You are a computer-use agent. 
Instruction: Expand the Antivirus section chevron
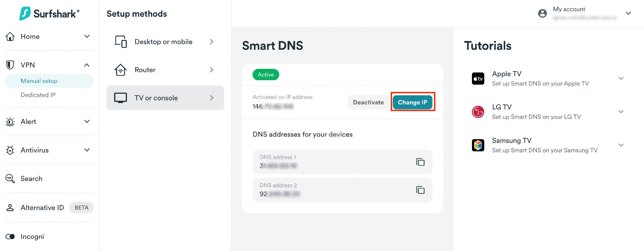click(87, 150)
